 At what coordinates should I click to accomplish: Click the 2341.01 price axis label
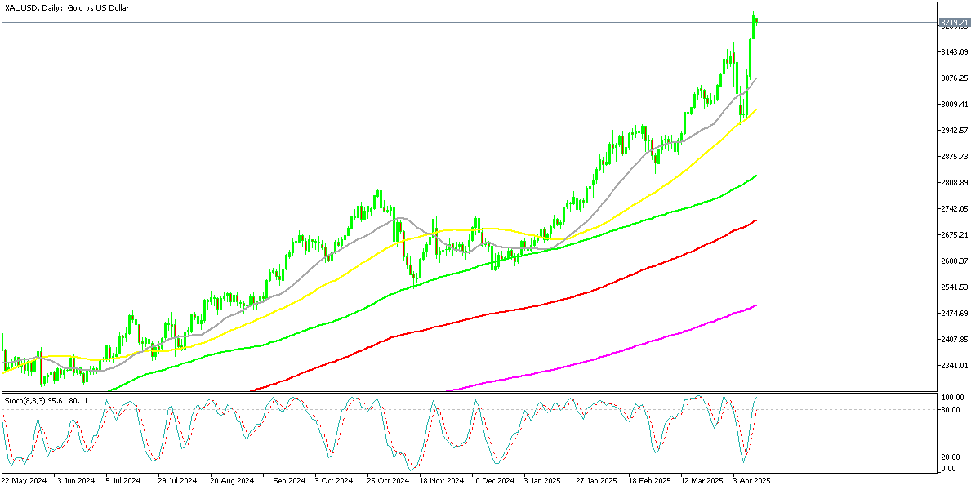tap(953, 366)
